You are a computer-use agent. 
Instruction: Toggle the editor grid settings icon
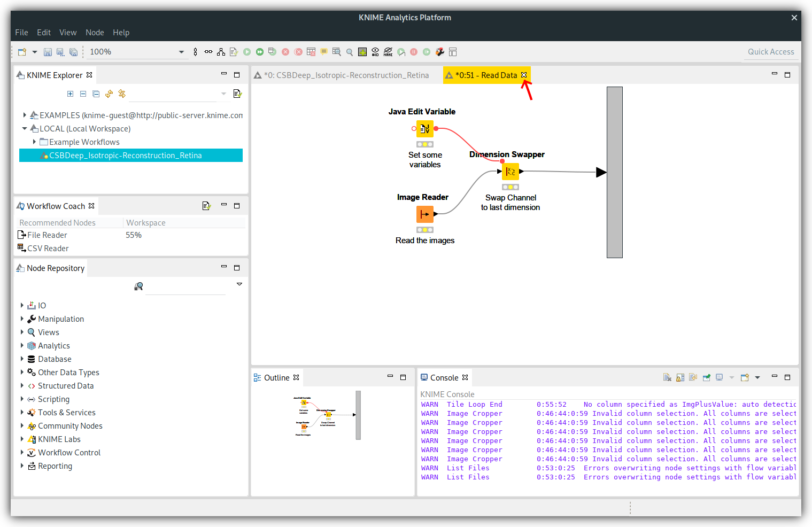coord(362,52)
